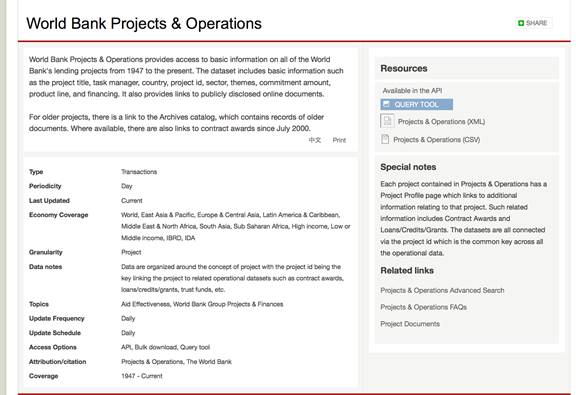Viewport: 576px width, 395px height.
Task: Select the Access Options label
Action: [x=53, y=347]
